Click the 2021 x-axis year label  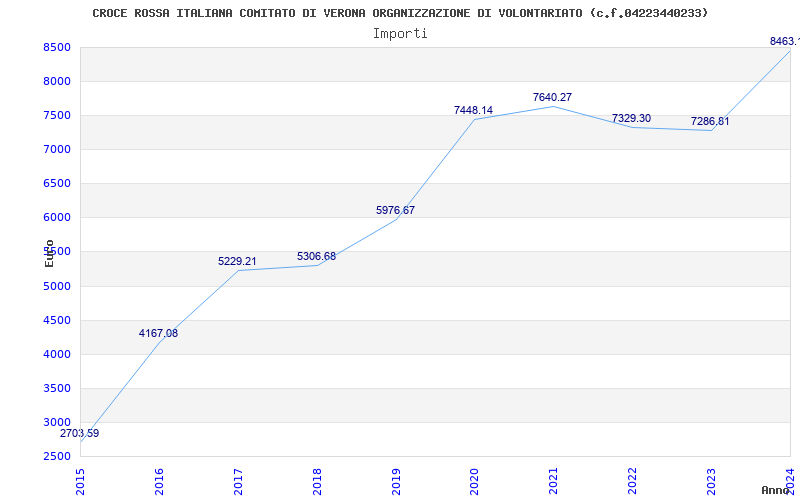pos(553,482)
